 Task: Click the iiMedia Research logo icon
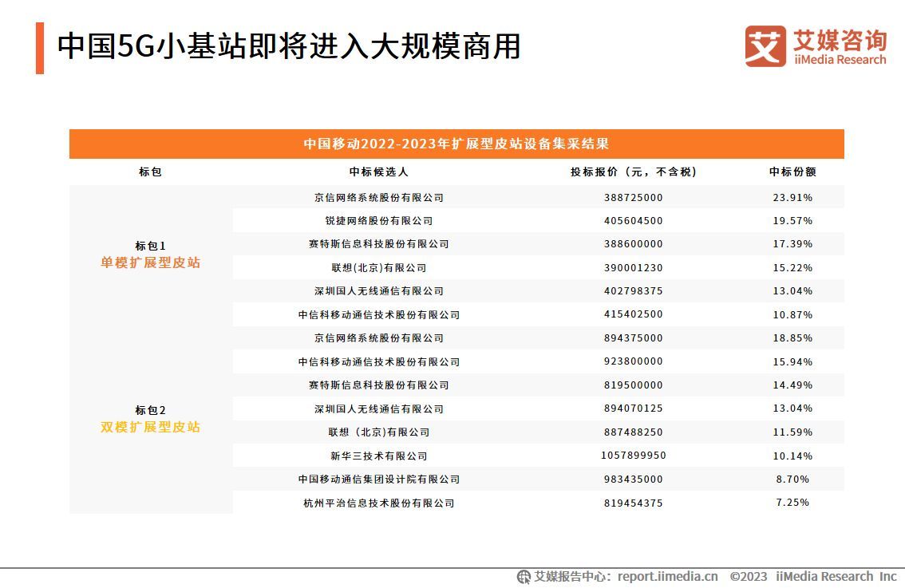[x=765, y=46]
